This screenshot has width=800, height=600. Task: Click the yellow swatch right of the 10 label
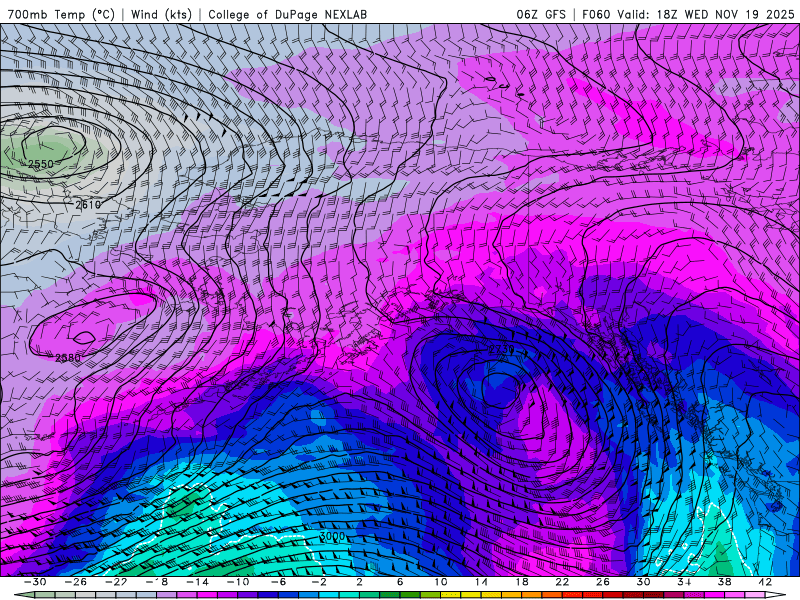click(451, 595)
